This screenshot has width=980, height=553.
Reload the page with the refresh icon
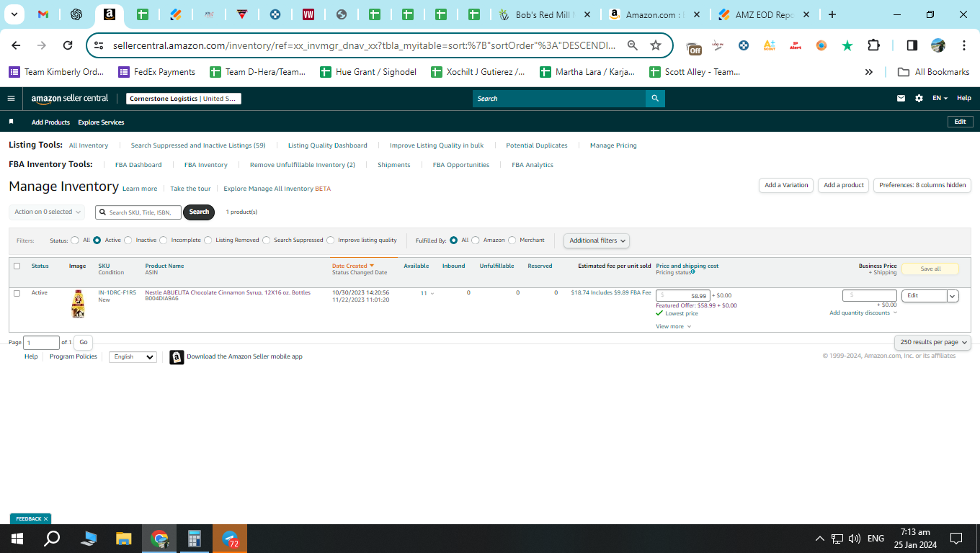68,45
